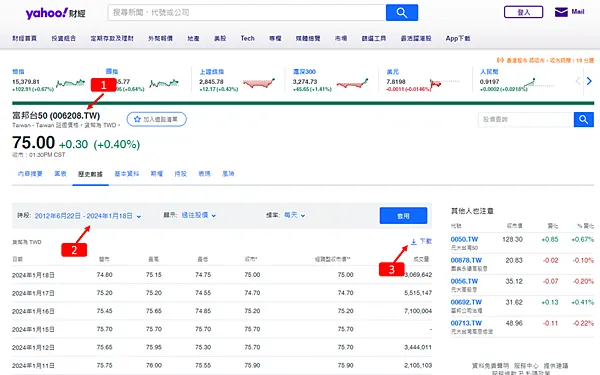
Task: Click the 恒指 sparkline chart
Action: [71, 83]
